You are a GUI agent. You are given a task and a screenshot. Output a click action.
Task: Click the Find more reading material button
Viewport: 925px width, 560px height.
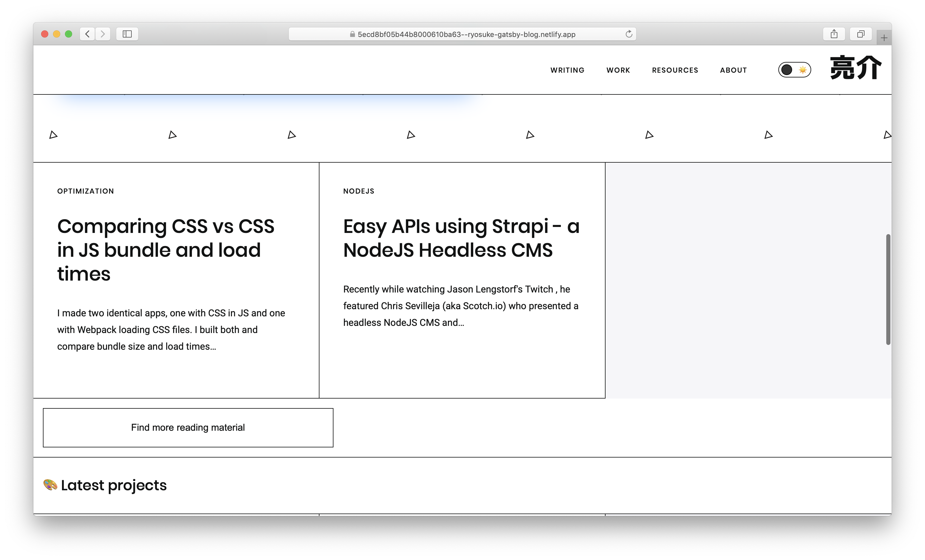click(x=188, y=427)
